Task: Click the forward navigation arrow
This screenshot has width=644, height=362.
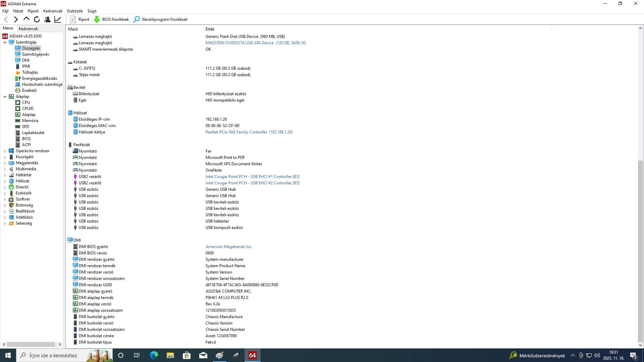Action: pyautogui.click(x=16, y=19)
